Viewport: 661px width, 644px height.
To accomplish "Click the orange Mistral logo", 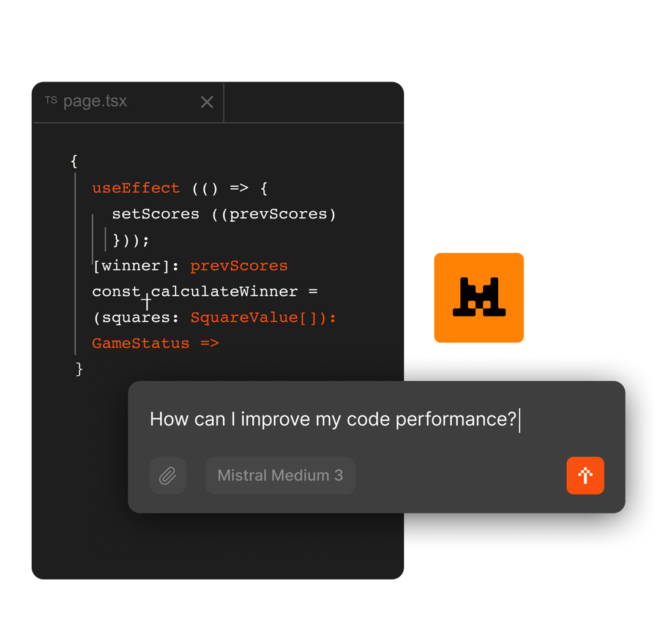I will (x=479, y=298).
